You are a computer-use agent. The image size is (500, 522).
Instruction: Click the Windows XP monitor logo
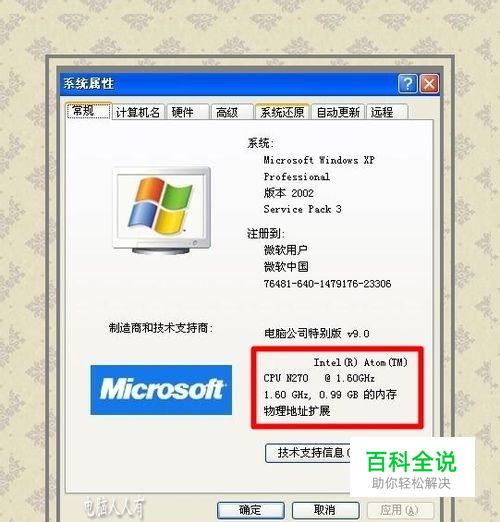coord(162,210)
